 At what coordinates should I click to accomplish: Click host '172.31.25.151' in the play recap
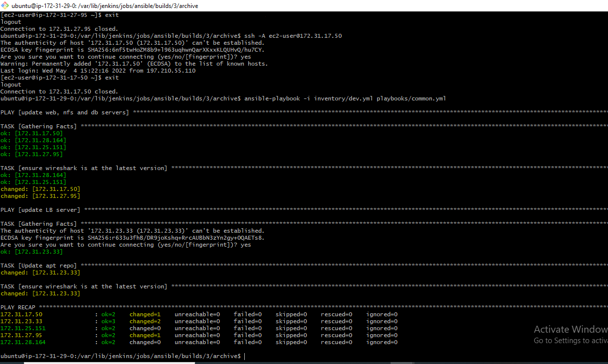(x=23, y=328)
